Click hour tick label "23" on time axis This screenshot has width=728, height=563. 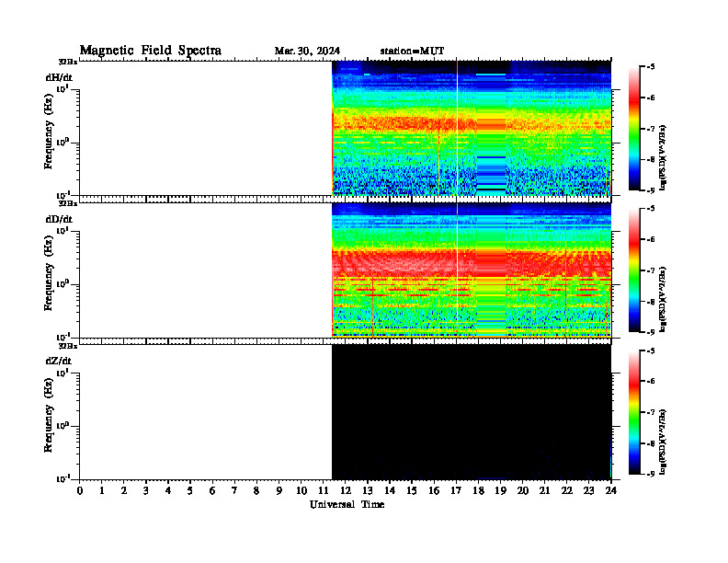[588, 491]
